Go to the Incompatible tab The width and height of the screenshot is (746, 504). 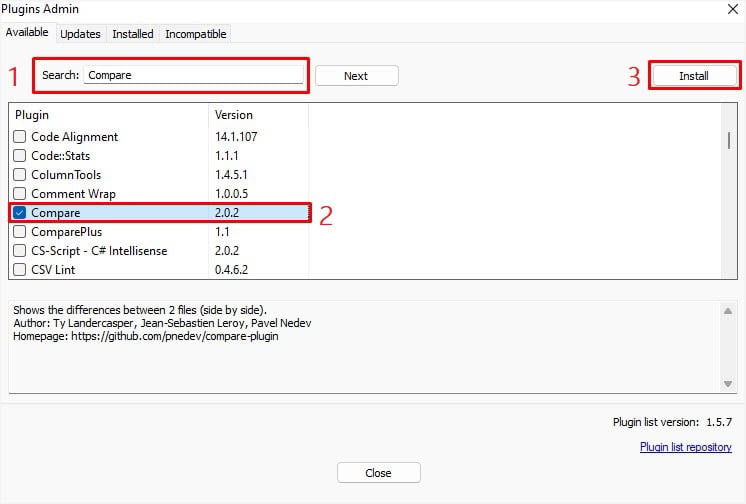coord(196,34)
